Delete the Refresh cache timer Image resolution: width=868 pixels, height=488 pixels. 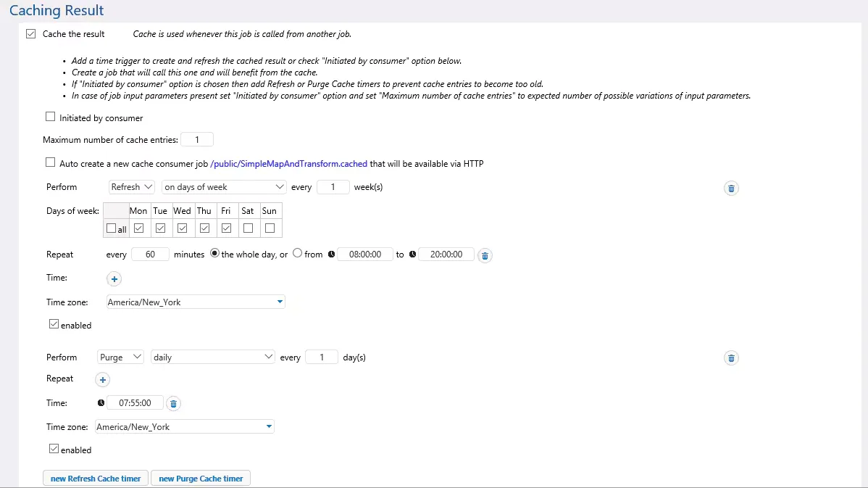click(x=731, y=189)
